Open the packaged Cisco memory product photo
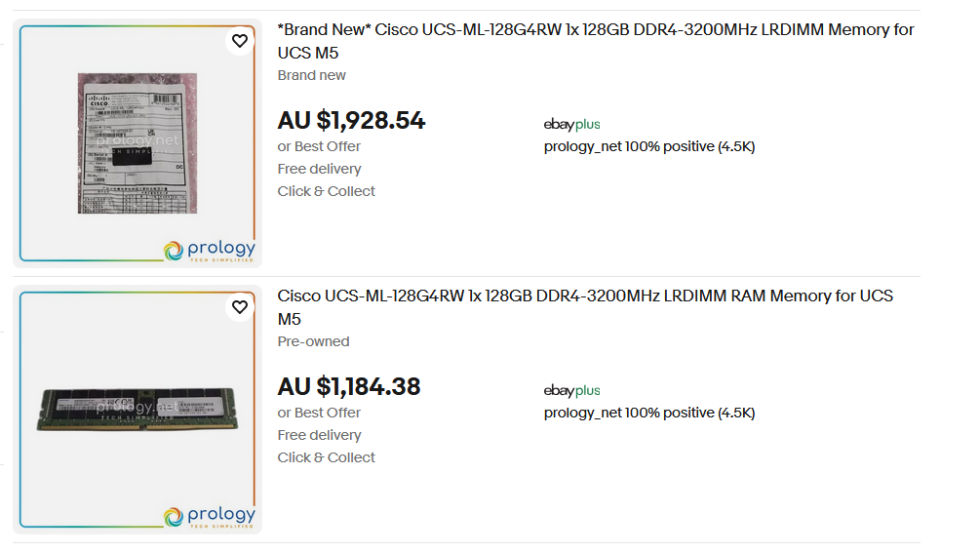980x553 pixels. click(x=137, y=143)
